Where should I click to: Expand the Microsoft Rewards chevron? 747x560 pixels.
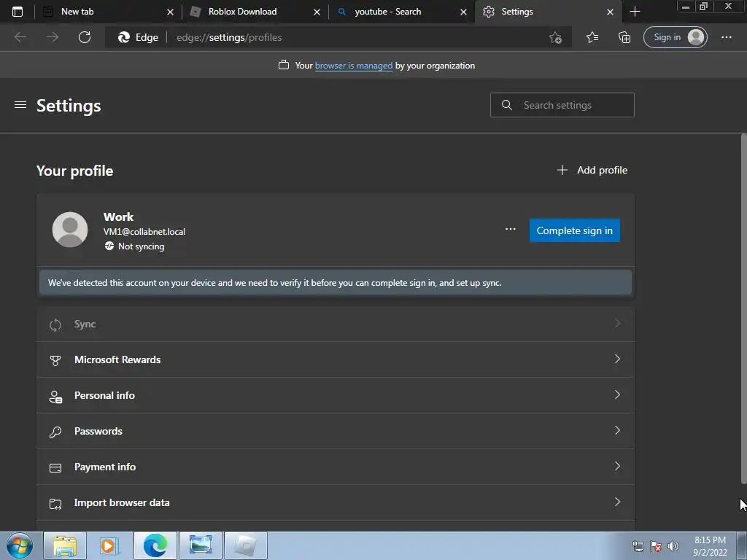point(617,359)
